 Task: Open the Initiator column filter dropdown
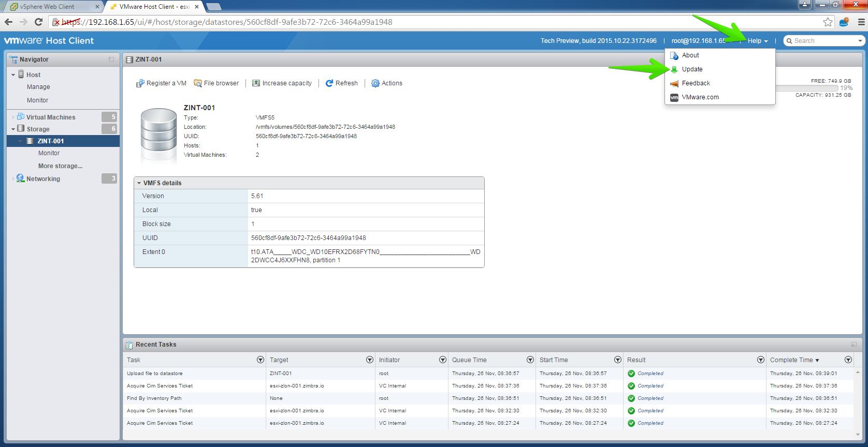(x=443, y=360)
